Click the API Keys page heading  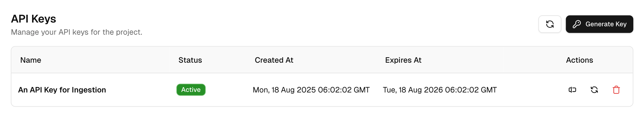[x=34, y=19]
